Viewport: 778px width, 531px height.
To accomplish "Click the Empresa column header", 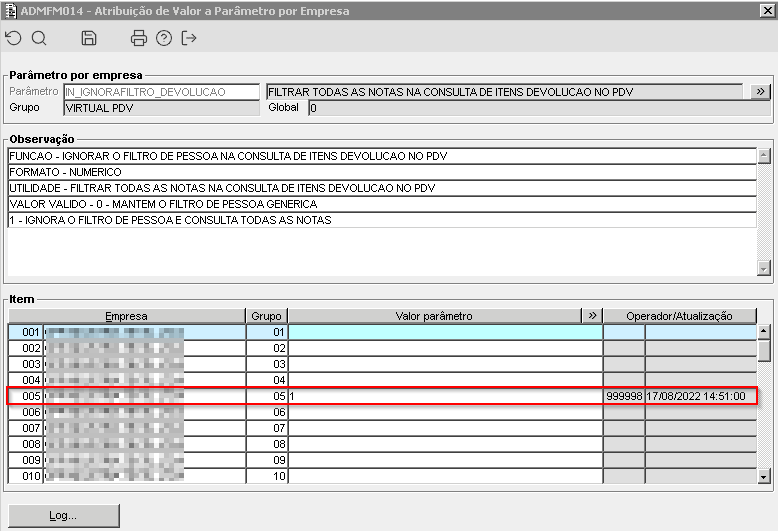I will [x=127, y=316].
